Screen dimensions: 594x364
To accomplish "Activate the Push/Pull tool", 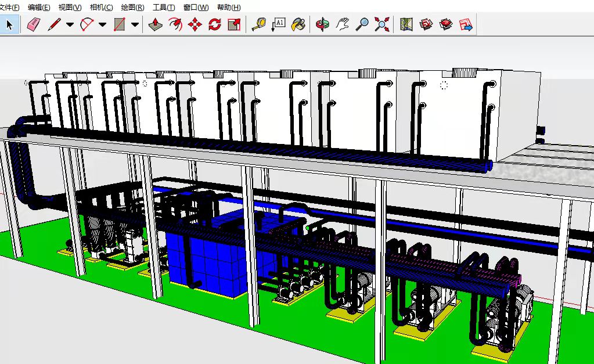I will click(x=154, y=24).
